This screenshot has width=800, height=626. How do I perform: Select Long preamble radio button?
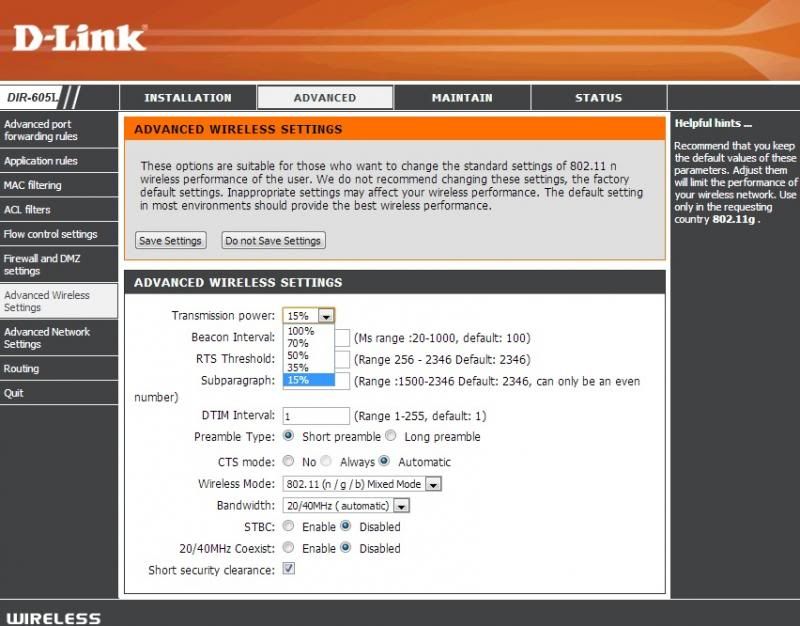click(x=392, y=436)
